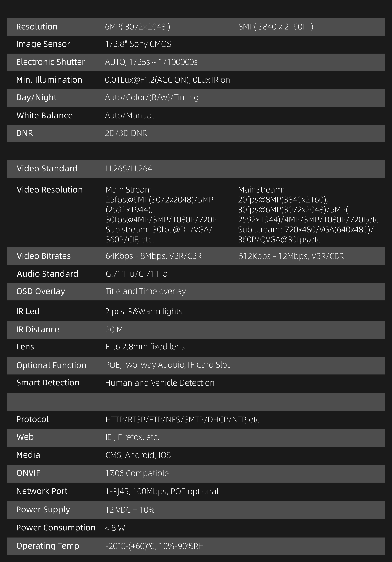Click the Electronic Shutter row label
392x562 pixels.
pyautogui.click(x=50, y=62)
